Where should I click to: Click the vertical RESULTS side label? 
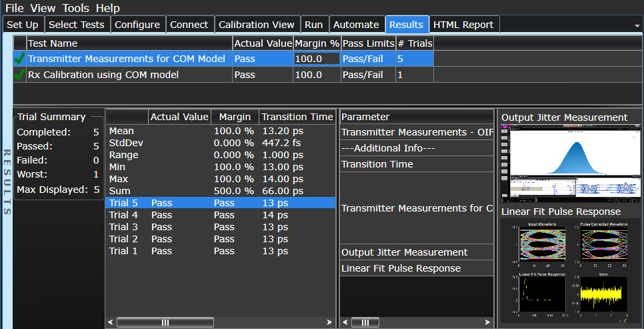7,182
